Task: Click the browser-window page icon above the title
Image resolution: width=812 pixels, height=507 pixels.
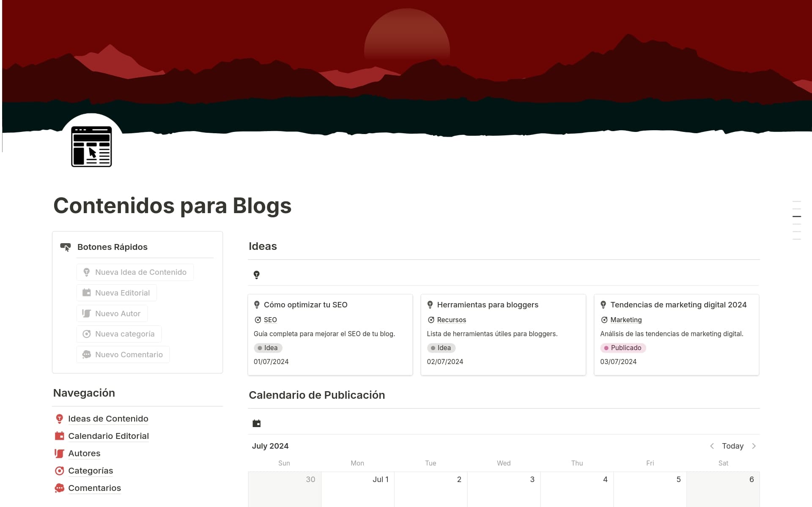Action: (x=91, y=146)
